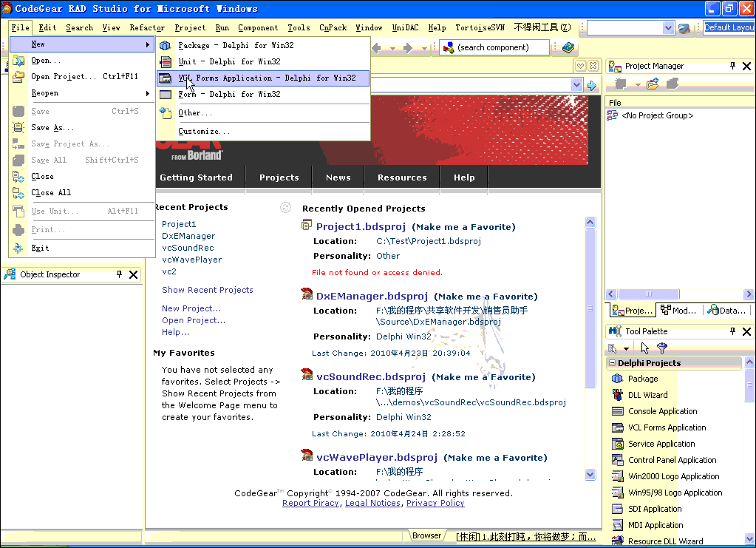Select SDI Application in Tool Palette
Image resolution: width=756 pixels, height=548 pixels.
coord(655,509)
